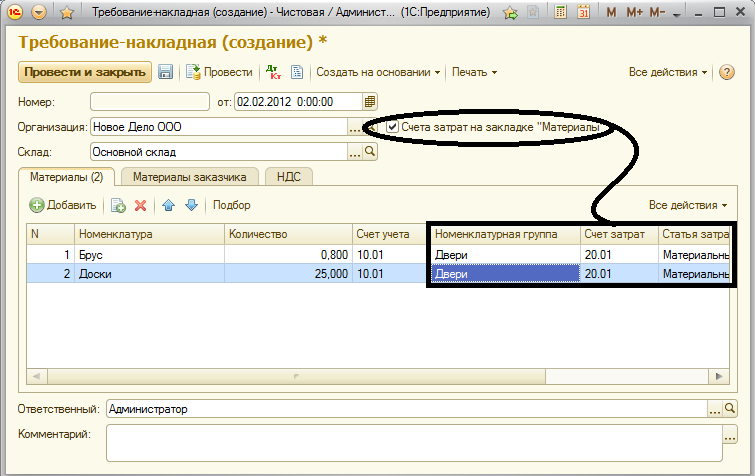Click the 'Провести' post button
Screen dimensions: 755x476
(219, 72)
